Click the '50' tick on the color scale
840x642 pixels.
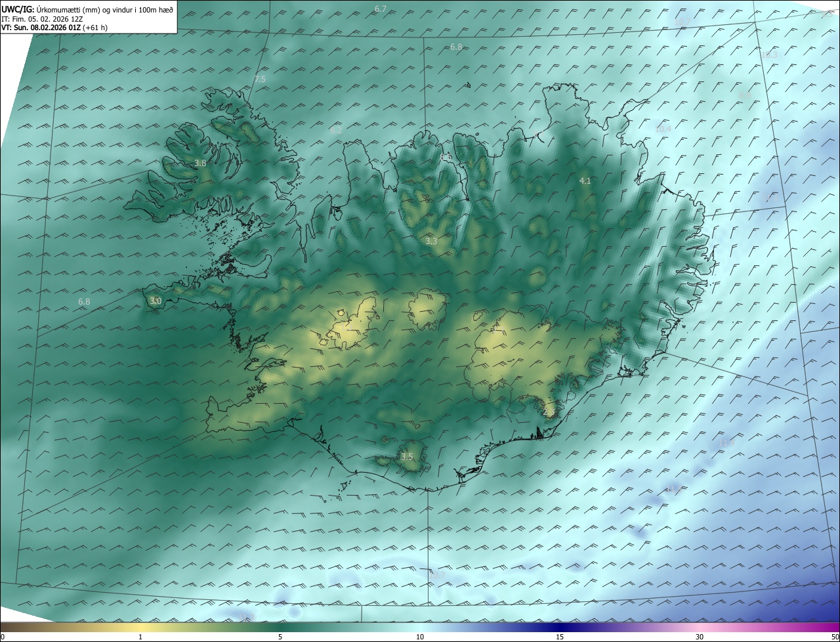tap(835, 637)
